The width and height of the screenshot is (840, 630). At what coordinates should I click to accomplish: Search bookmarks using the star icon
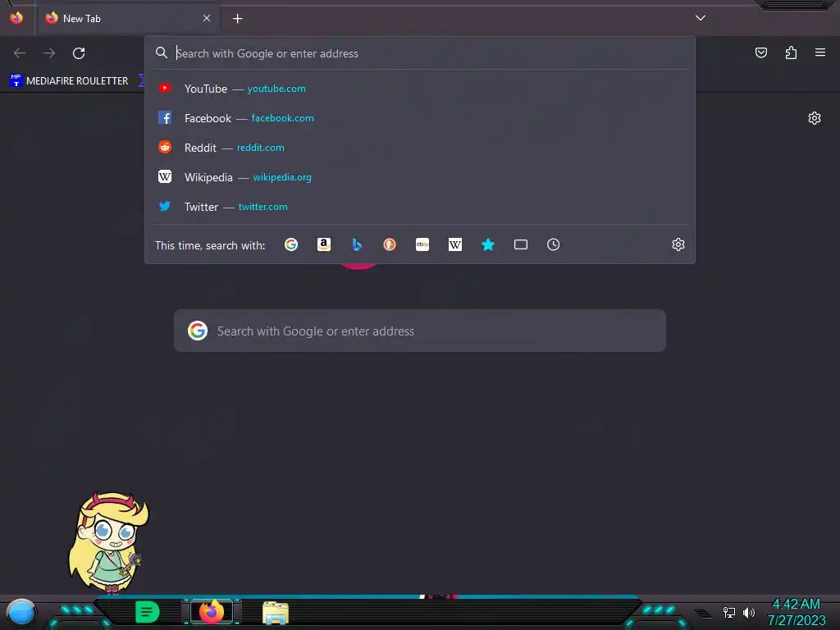click(x=487, y=244)
